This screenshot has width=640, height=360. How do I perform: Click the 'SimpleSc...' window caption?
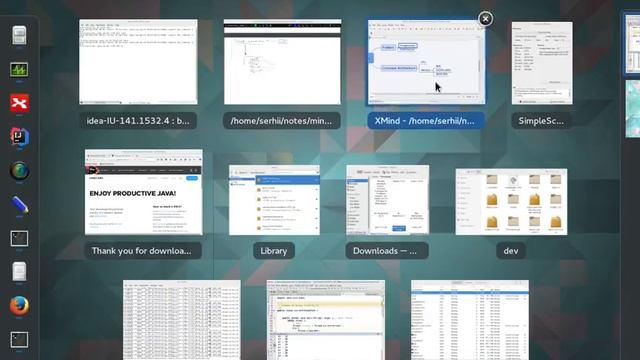click(x=541, y=121)
